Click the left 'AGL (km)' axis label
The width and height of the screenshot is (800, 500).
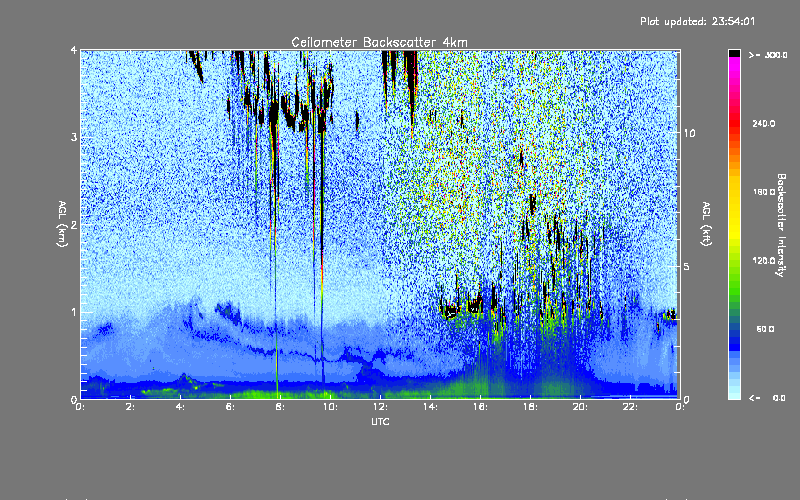(x=62, y=224)
